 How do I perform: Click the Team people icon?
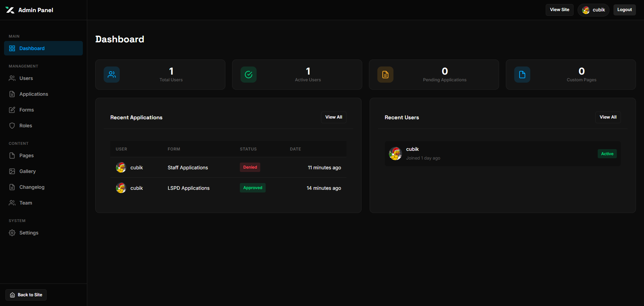click(12, 203)
